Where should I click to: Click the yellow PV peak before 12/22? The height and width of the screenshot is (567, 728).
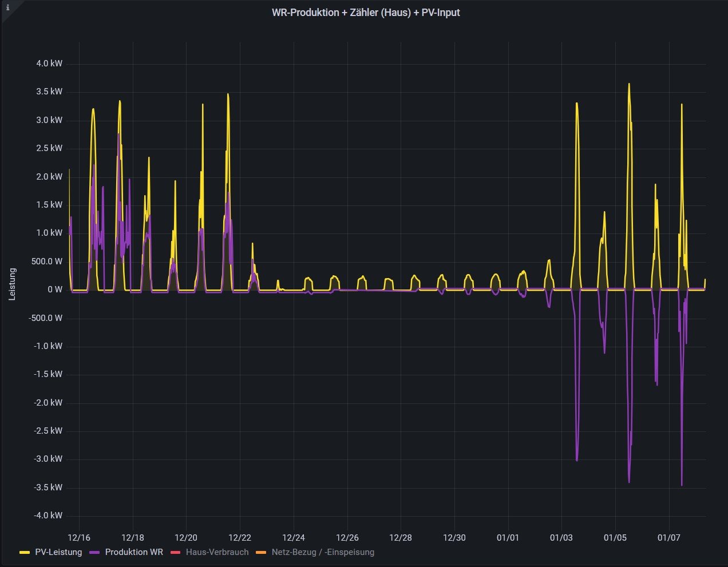pyautogui.click(x=228, y=95)
